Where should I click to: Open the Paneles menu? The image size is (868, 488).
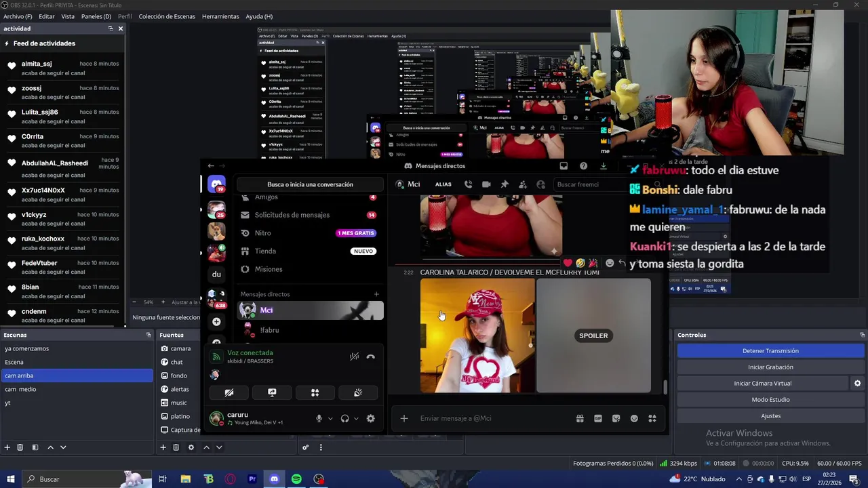coord(96,16)
